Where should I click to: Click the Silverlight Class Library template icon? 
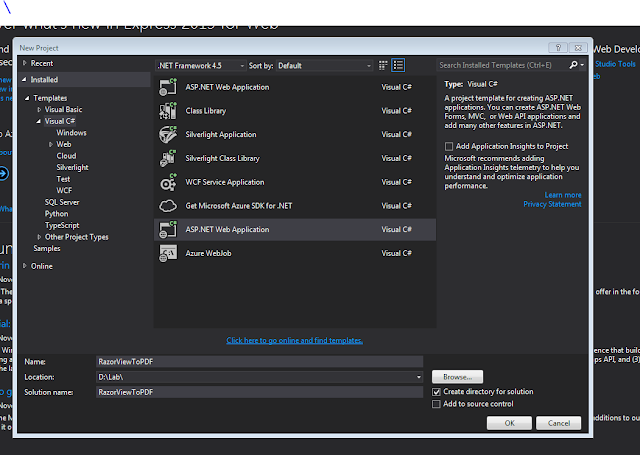[168, 158]
